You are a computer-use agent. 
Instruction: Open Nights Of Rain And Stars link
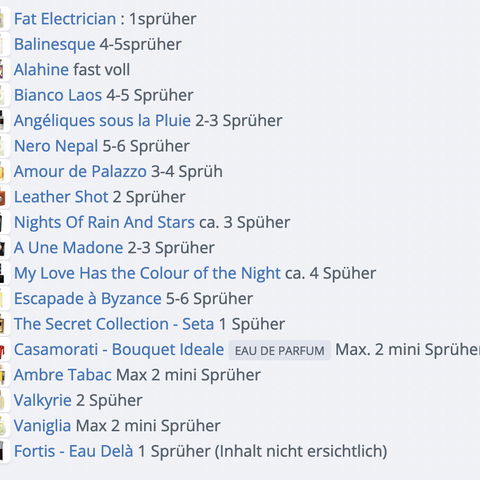pyautogui.click(x=104, y=222)
